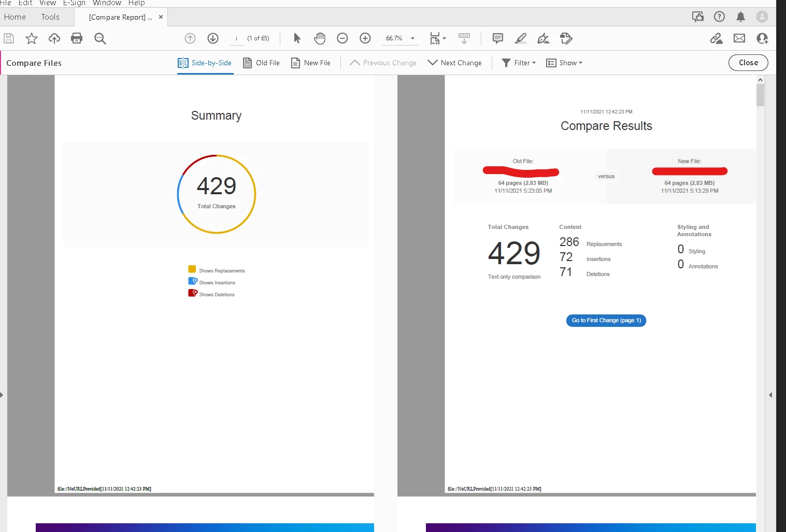Choose the hand pan tool
The image size is (786, 532).
pos(320,38)
